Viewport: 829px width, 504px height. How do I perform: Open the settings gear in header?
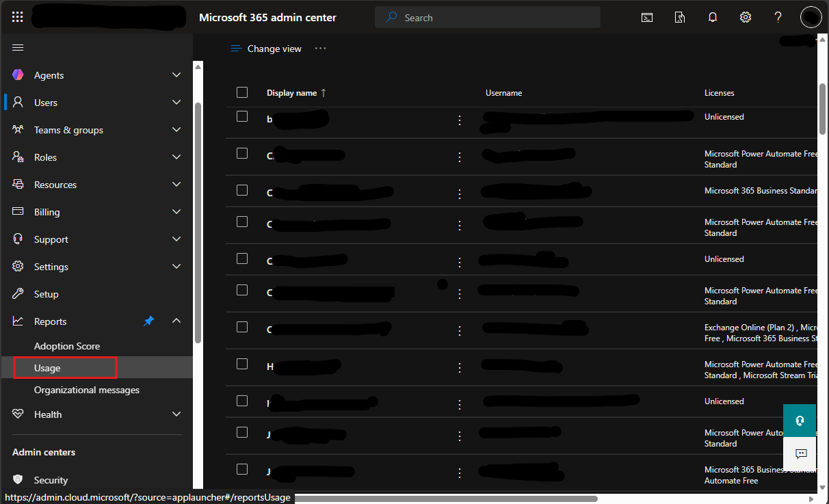tap(746, 17)
